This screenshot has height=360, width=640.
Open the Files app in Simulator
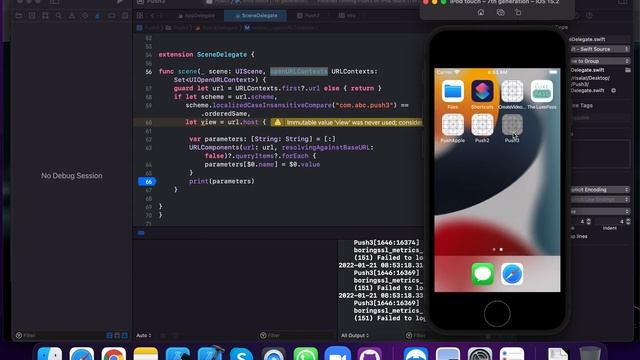(453, 91)
